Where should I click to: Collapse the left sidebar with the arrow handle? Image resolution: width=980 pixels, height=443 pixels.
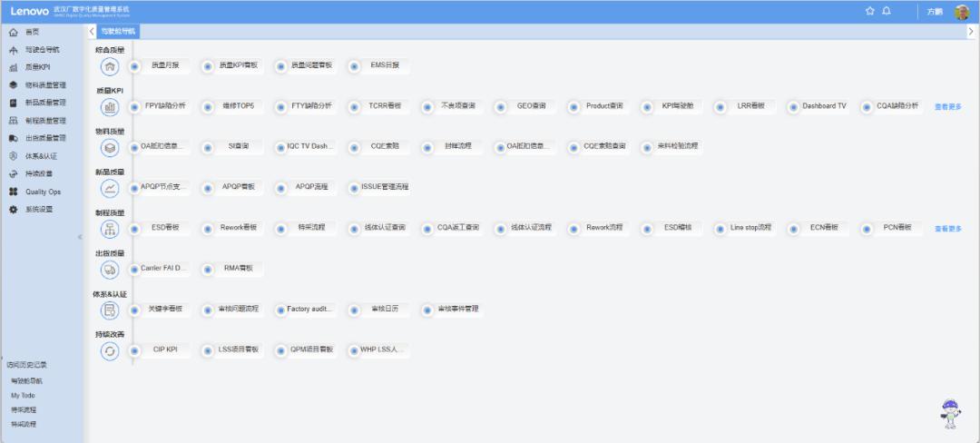[x=79, y=237]
